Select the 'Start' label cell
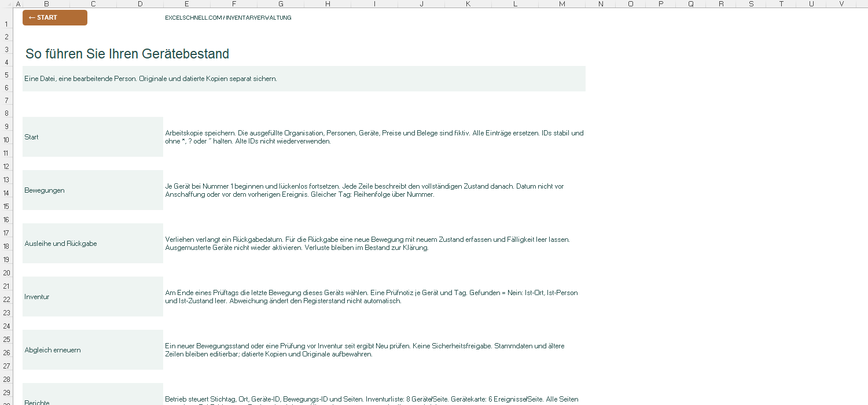 tap(93, 137)
